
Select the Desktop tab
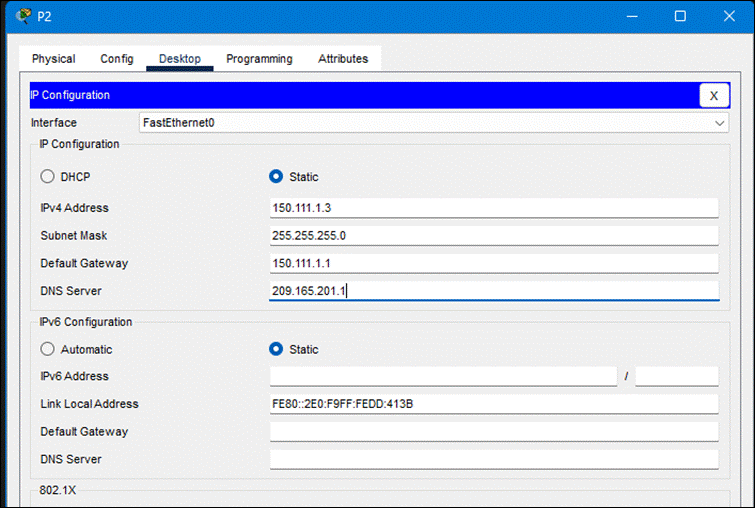pos(180,59)
